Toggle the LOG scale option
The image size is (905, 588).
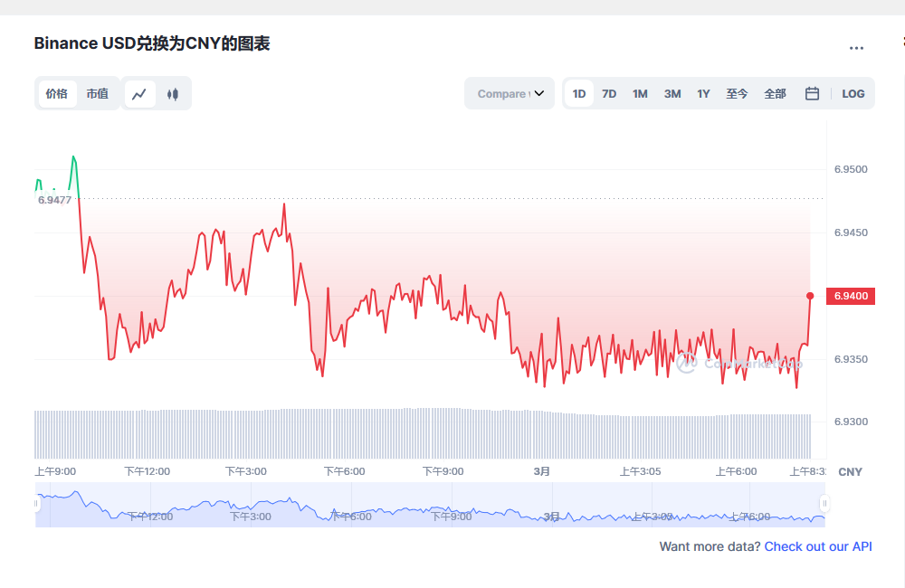[853, 93]
